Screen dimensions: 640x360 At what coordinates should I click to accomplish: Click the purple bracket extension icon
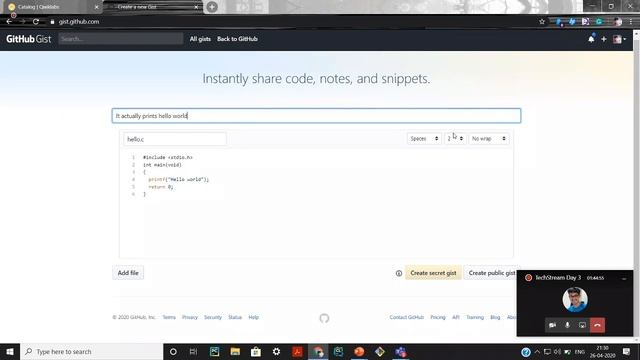(x=585, y=22)
